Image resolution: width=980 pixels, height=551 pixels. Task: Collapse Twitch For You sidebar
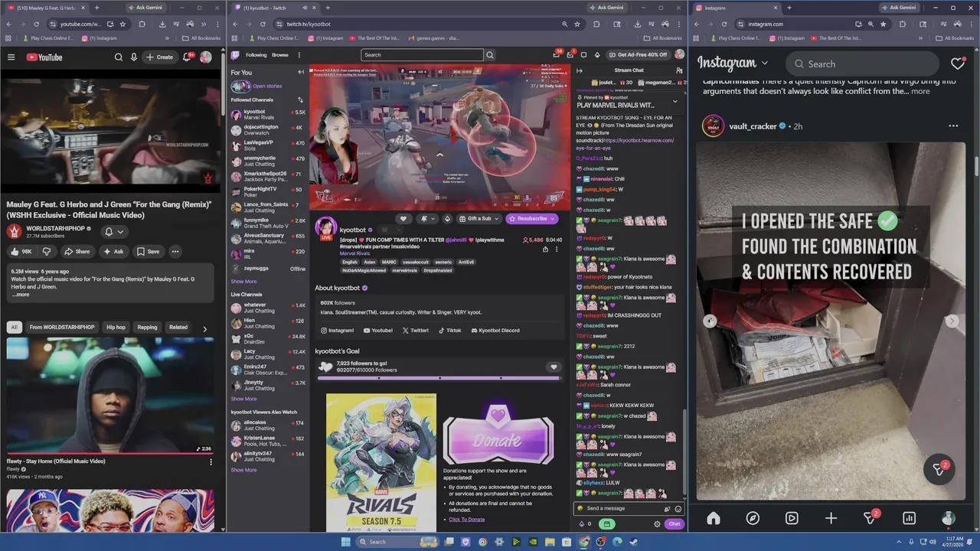coord(301,72)
